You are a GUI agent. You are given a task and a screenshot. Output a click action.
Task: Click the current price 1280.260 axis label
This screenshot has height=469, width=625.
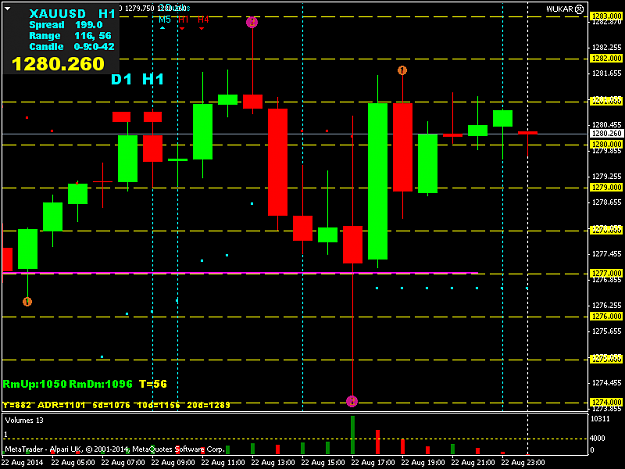tap(606, 133)
